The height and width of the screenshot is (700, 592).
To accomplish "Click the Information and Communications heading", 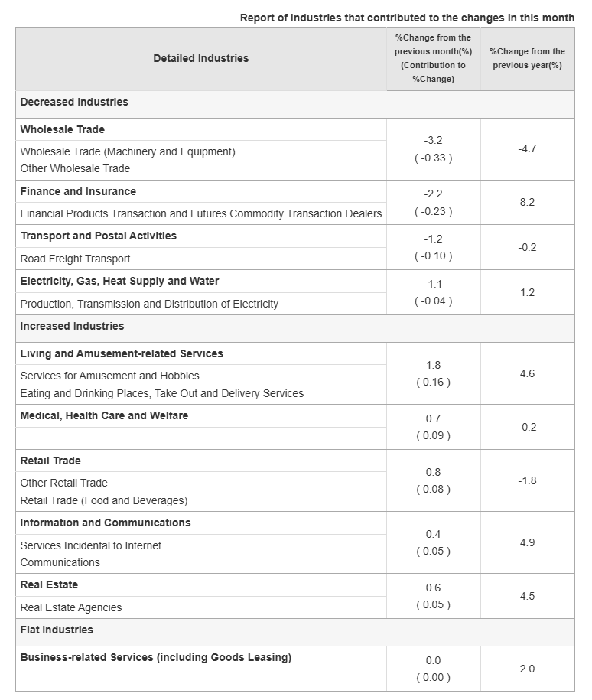I will coord(106,523).
